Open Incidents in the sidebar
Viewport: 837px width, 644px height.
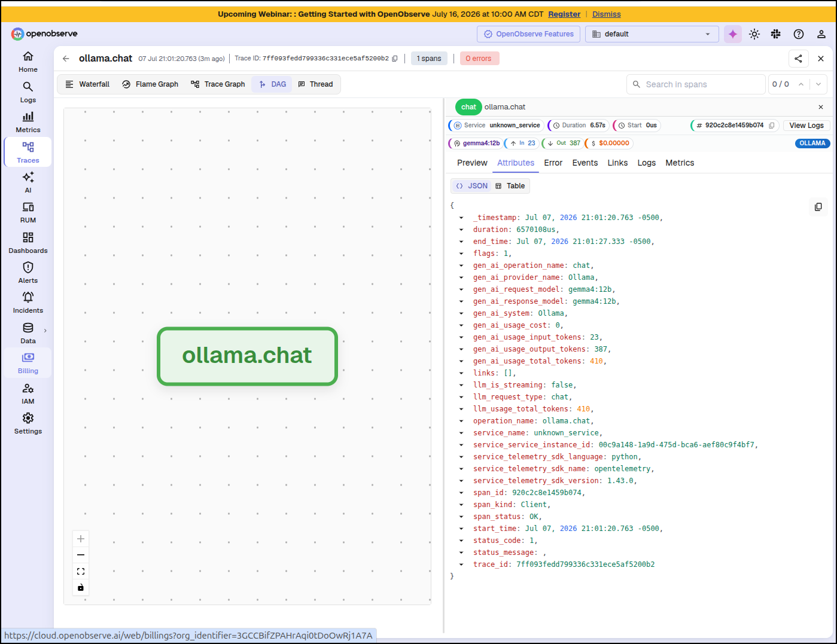point(28,303)
